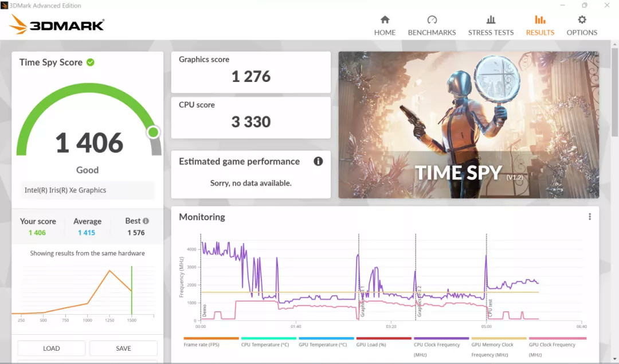
Task: Open the Options tab
Action: 582,26
